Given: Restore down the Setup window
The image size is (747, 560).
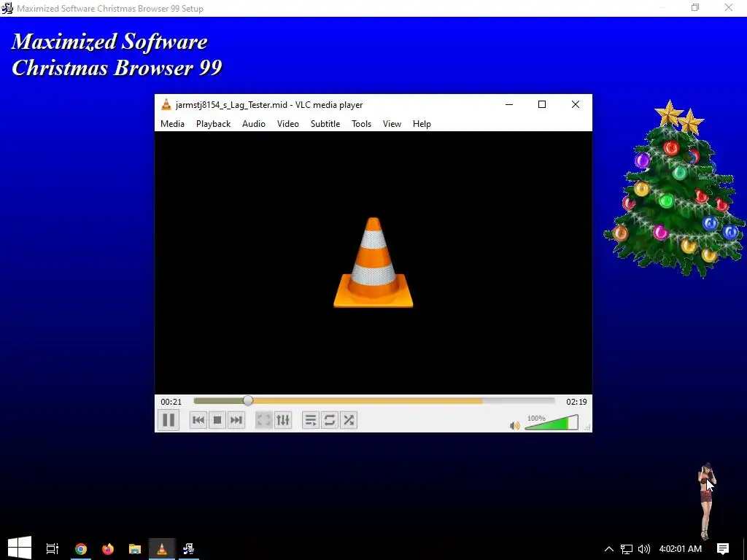Looking at the screenshot, I should pos(695,7).
